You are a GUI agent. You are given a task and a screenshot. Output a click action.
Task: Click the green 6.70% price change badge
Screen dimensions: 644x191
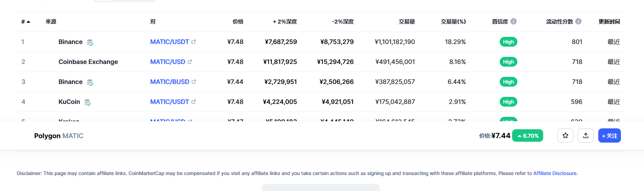[528, 135]
